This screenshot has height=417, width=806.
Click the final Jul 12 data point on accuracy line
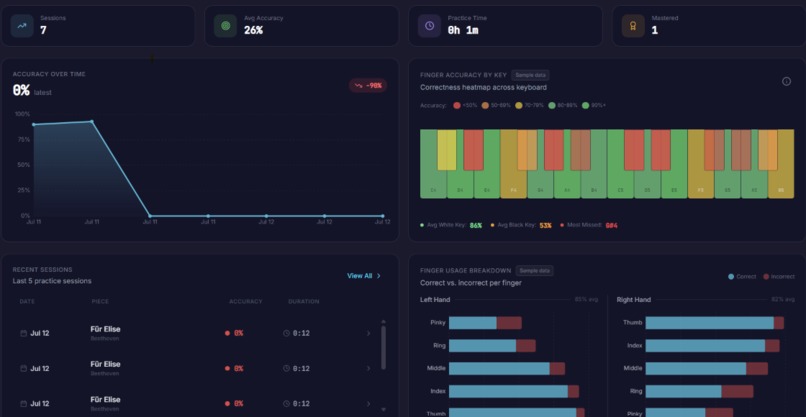tap(382, 216)
